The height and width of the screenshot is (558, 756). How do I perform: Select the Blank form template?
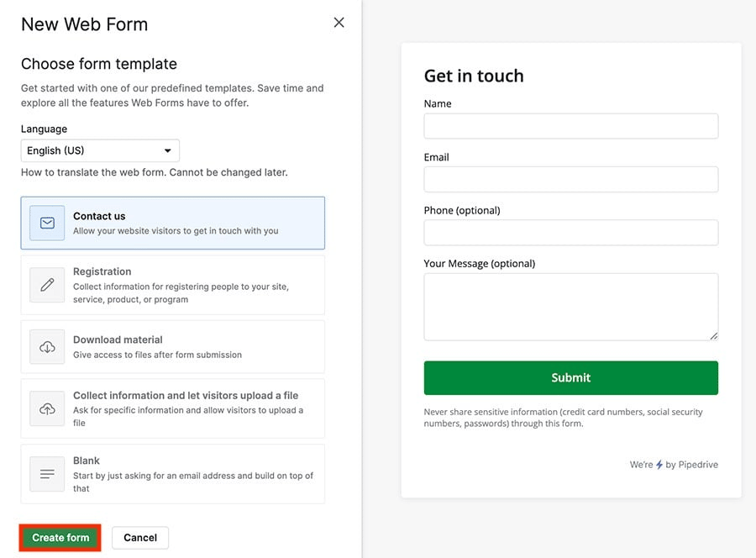[x=172, y=474]
